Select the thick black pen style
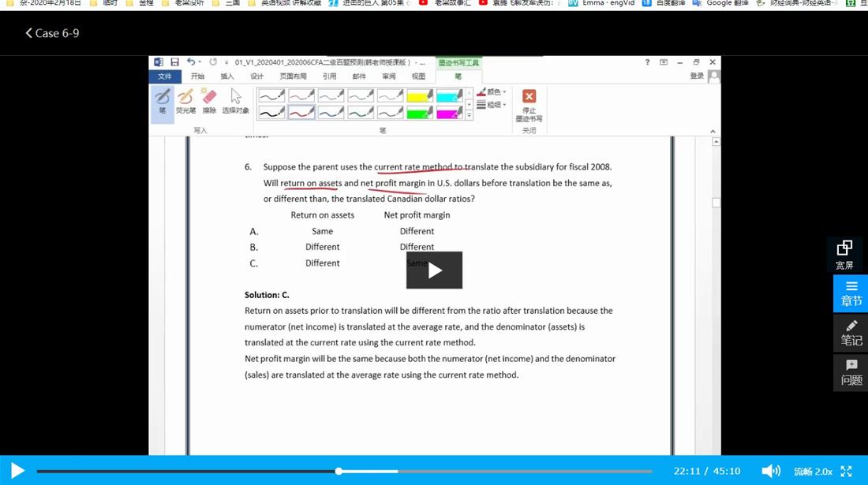Image resolution: width=868 pixels, height=485 pixels. (271, 112)
